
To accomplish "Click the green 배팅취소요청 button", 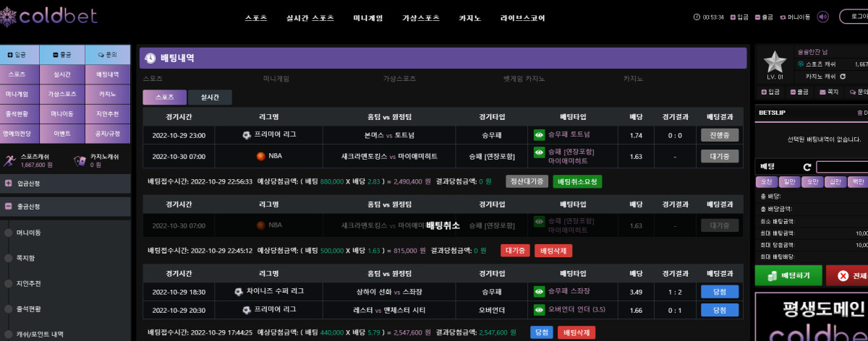I will (x=577, y=181).
